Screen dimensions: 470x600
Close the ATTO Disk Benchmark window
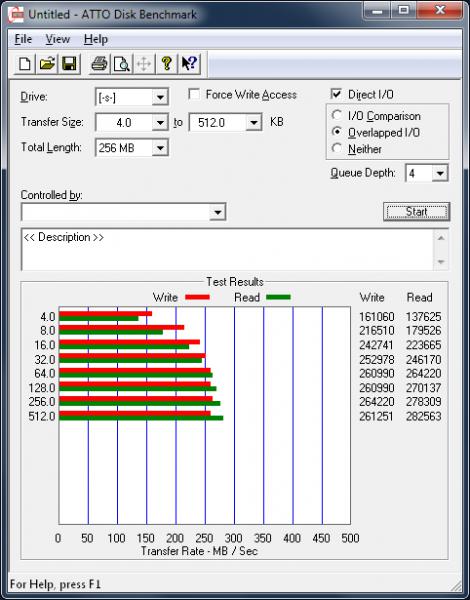[440, 11]
